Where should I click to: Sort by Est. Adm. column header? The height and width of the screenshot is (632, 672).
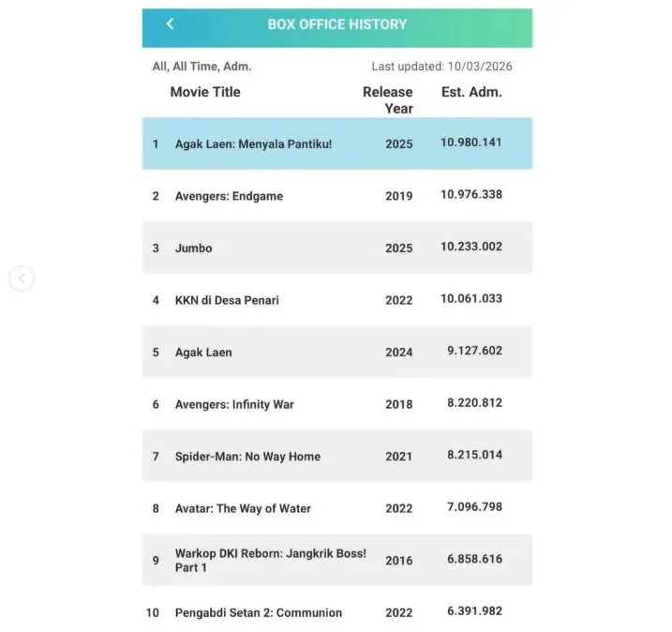[471, 92]
